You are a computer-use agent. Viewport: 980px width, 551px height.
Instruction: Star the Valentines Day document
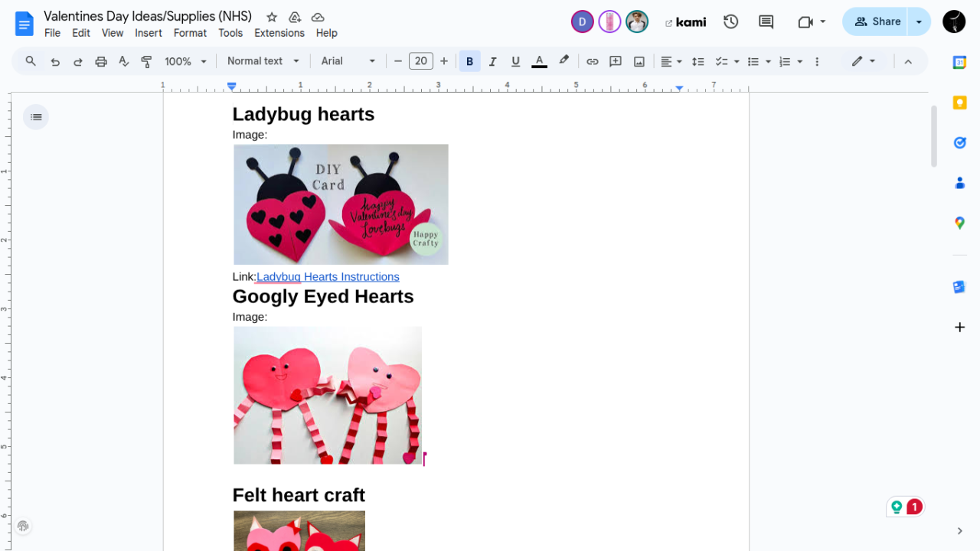(272, 17)
